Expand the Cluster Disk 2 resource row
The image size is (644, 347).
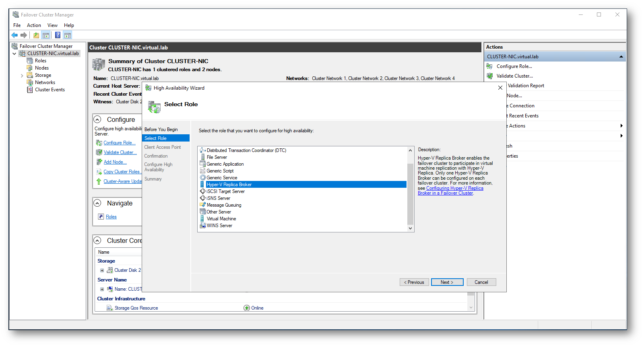click(102, 270)
